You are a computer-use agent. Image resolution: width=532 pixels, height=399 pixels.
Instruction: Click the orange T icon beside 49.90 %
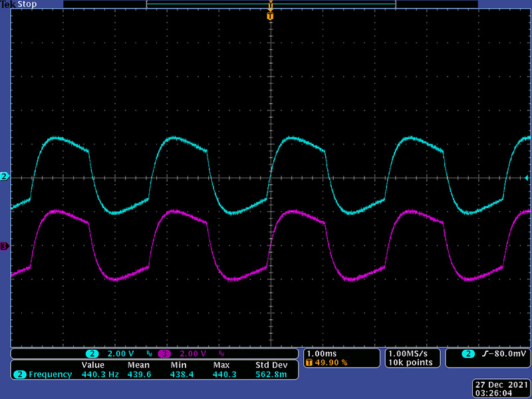coord(309,362)
